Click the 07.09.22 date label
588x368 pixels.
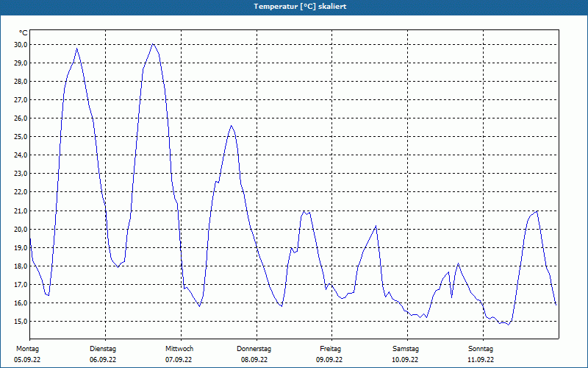click(179, 360)
